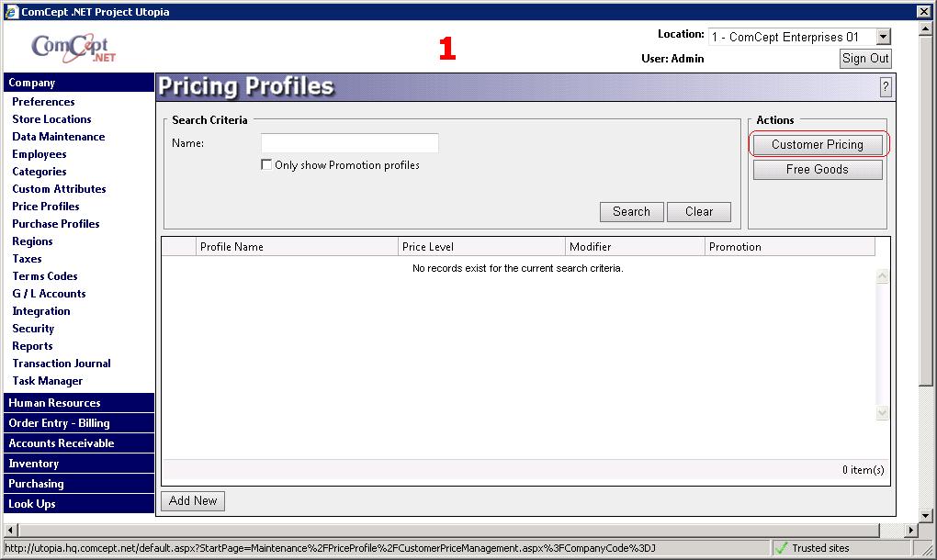
Task: Click the Internet Explorer title bar icon
Action: (x=10, y=12)
